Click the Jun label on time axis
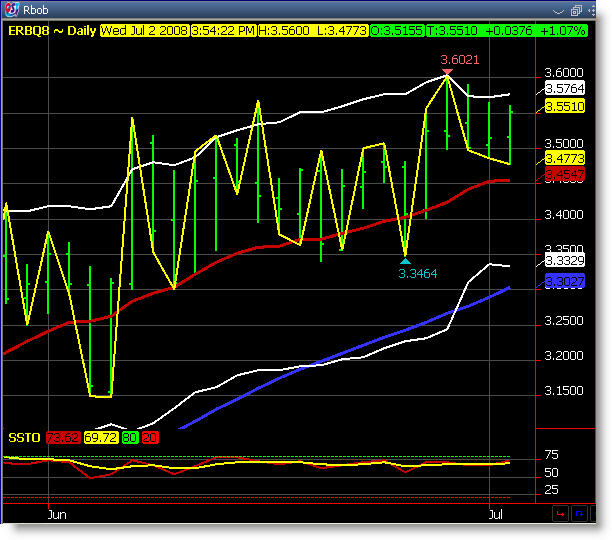This screenshot has width=612, height=540. coord(57,515)
